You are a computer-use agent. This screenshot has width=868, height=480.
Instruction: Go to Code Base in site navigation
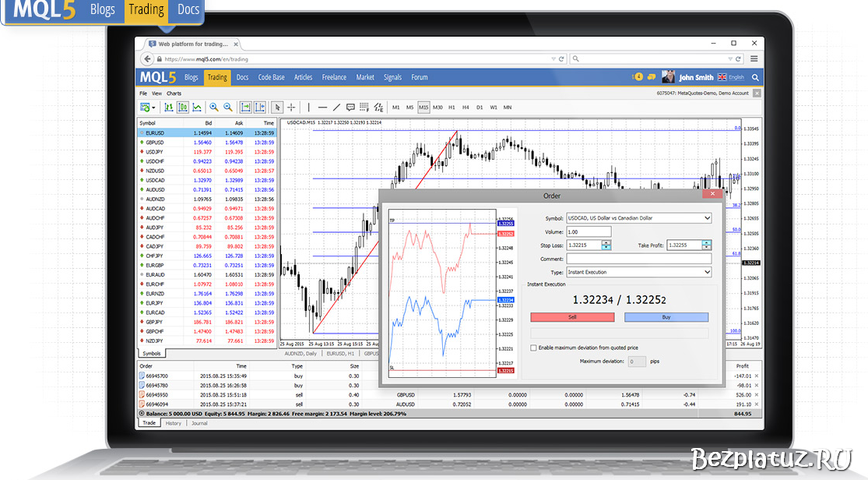coord(271,78)
